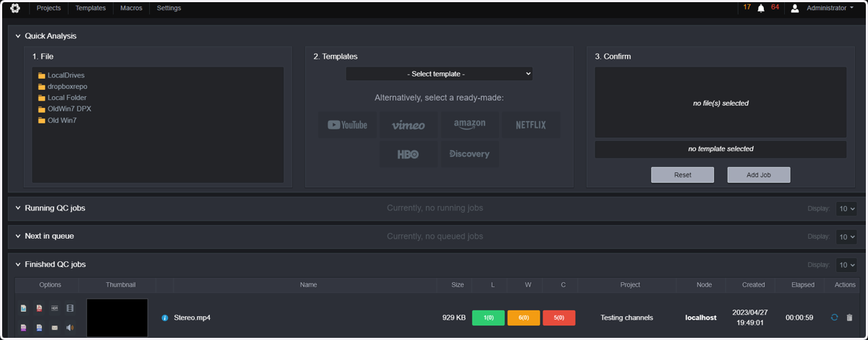Open the Select template dropdown

point(439,74)
